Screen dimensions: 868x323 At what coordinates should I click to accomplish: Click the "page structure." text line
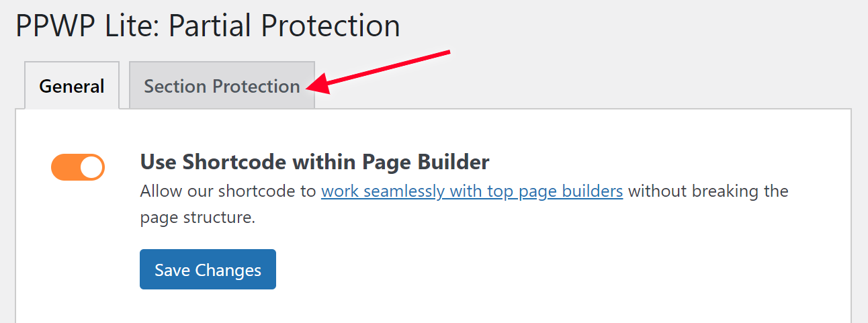(x=198, y=218)
